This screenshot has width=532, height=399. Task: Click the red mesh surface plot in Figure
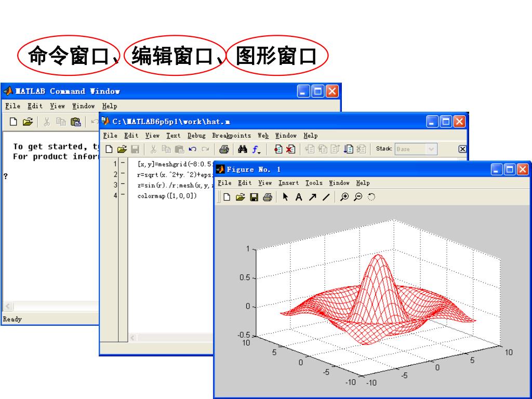tap(378, 299)
